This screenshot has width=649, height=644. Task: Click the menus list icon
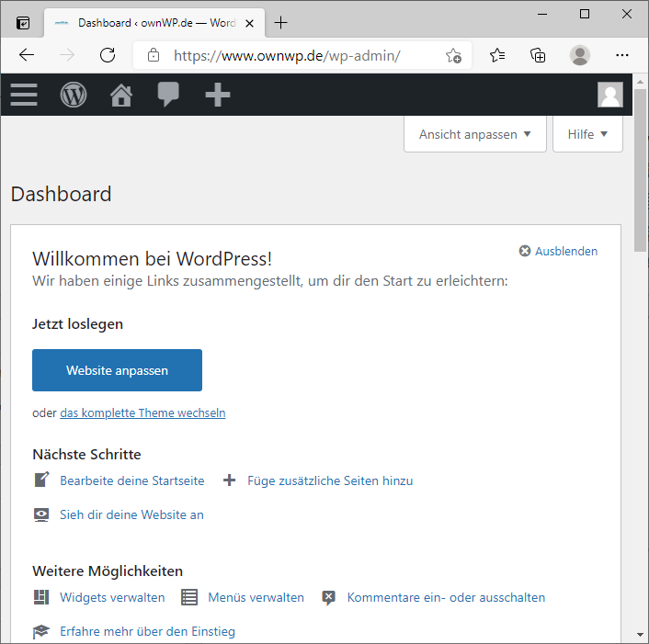189,597
